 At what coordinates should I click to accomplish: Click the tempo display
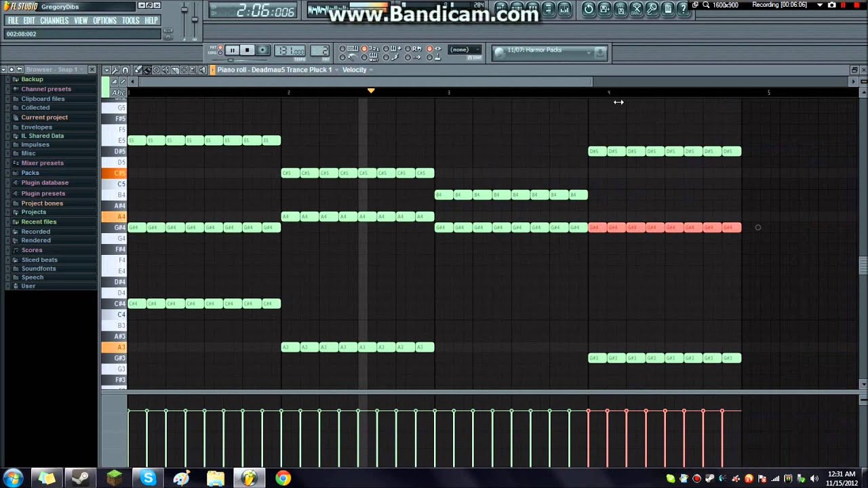coord(290,51)
